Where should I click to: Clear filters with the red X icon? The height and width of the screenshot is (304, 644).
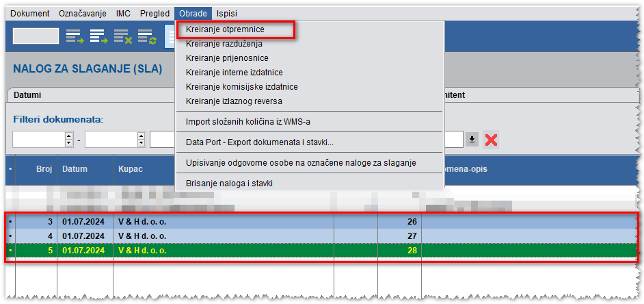(491, 140)
